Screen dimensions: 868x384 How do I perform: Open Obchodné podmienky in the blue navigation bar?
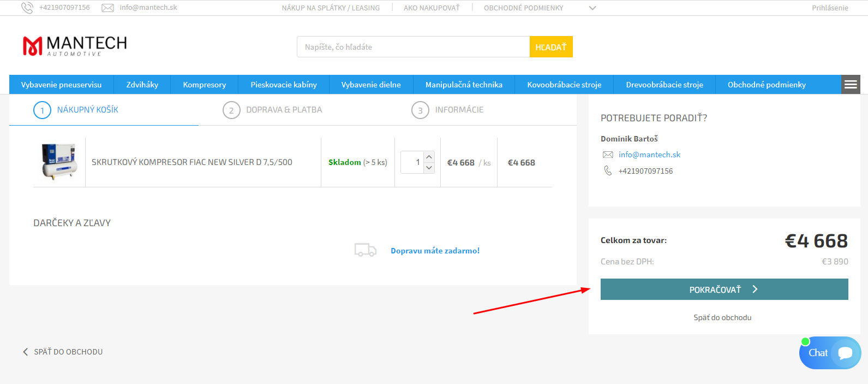pos(767,85)
